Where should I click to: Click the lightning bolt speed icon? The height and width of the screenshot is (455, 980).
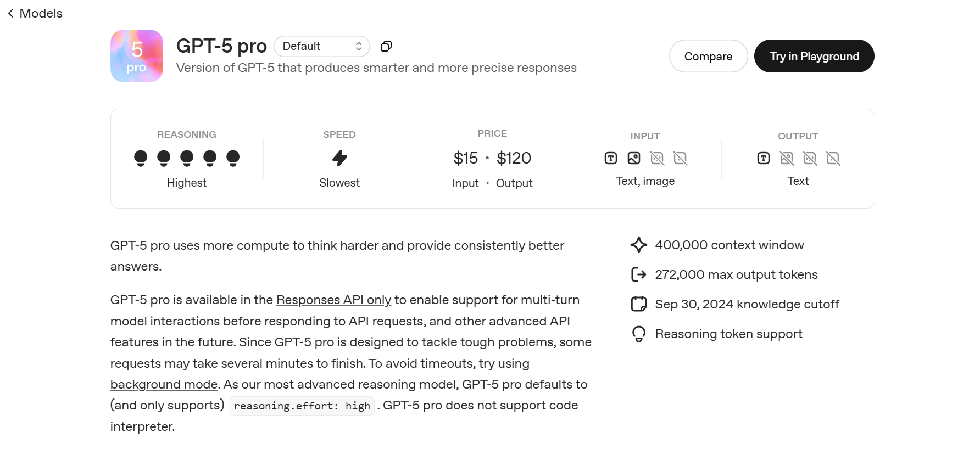339,158
